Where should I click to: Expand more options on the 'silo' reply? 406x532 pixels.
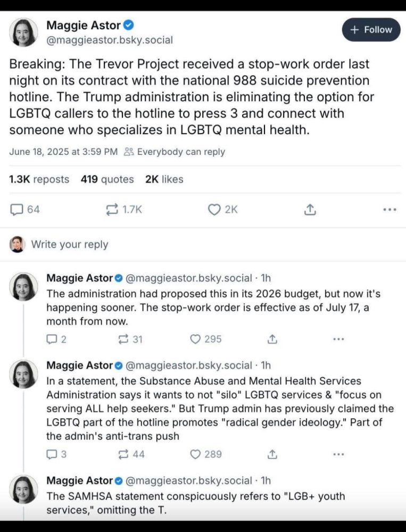(338, 454)
